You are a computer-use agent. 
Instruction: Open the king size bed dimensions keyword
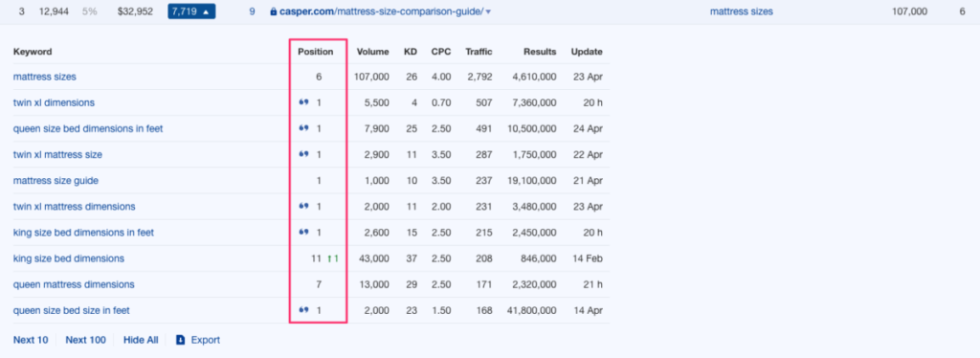click(x=69, y=258)
